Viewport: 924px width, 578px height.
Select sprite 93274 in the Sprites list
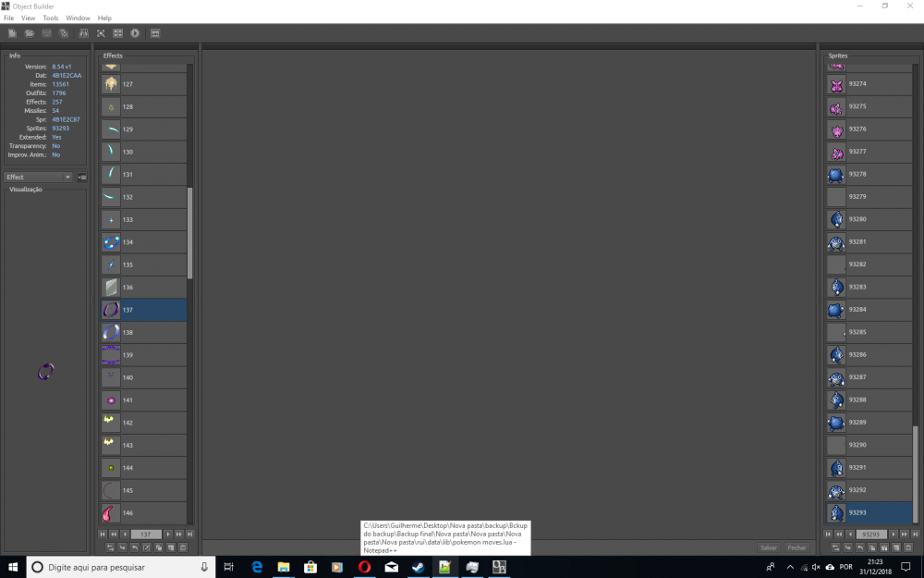(x=869, y=84)
